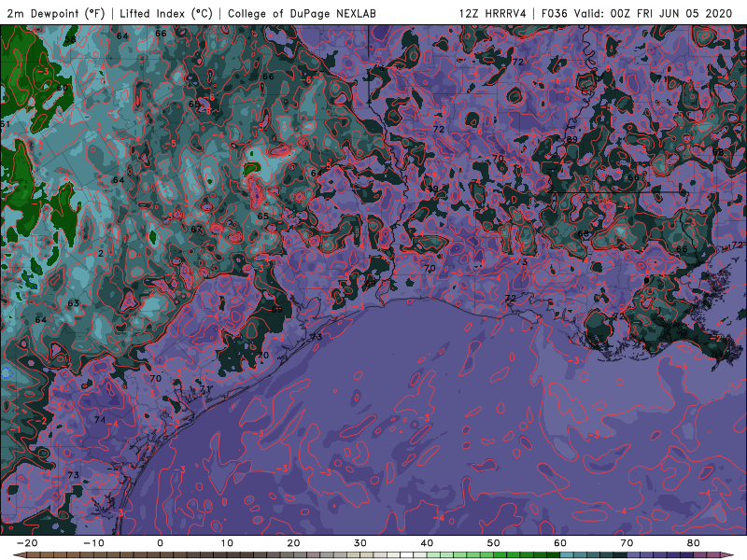
Task: Click the -10 label on the color scale
Action: [x=93, y=543]
